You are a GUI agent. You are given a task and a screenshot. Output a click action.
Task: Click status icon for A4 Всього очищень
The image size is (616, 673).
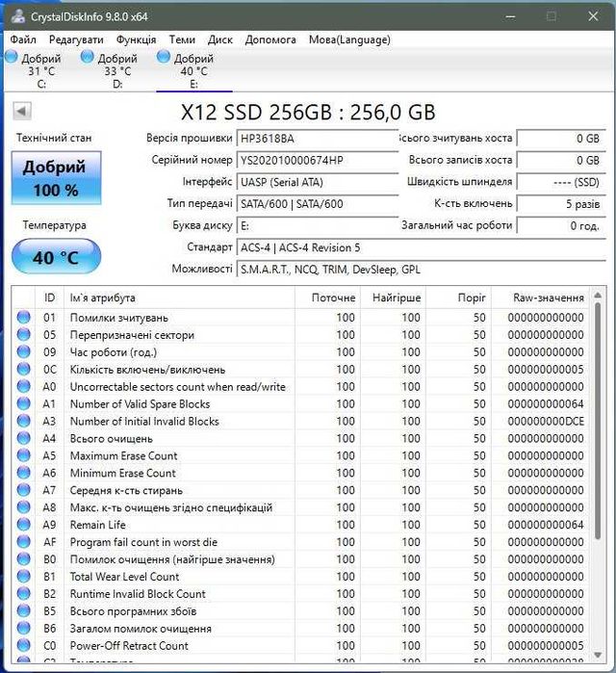point(24,438)
